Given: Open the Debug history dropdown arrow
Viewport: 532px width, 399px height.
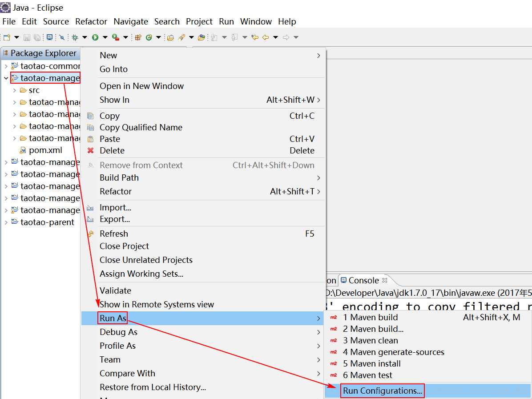Looking at the screenshot, I should (85, 37).
